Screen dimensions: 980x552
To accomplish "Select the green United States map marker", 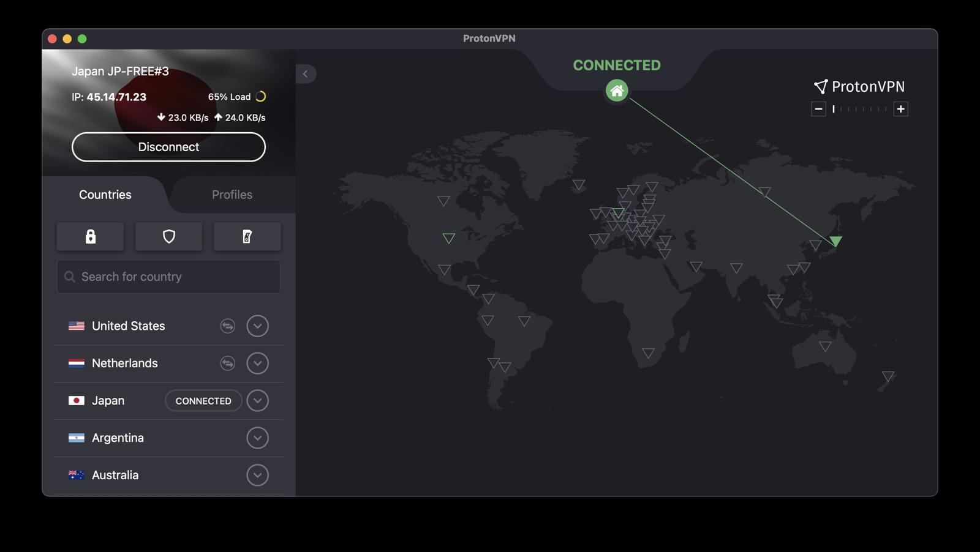I will click(449, 238).
